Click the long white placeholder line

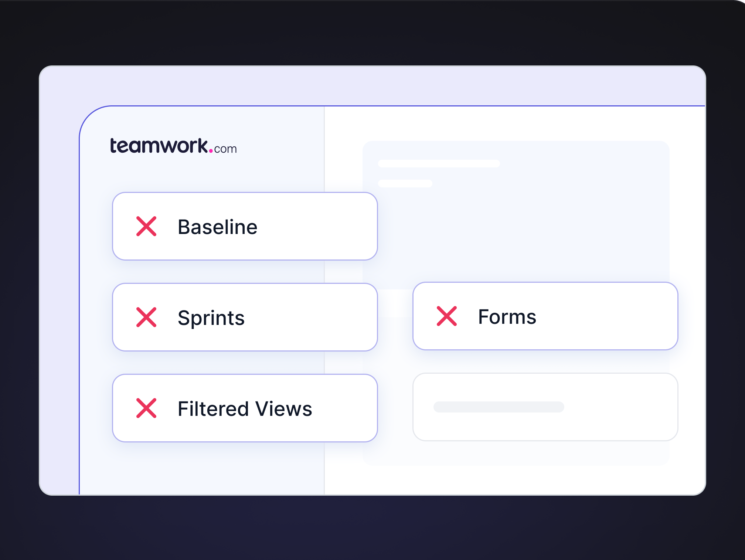click(x=439, y=163)
